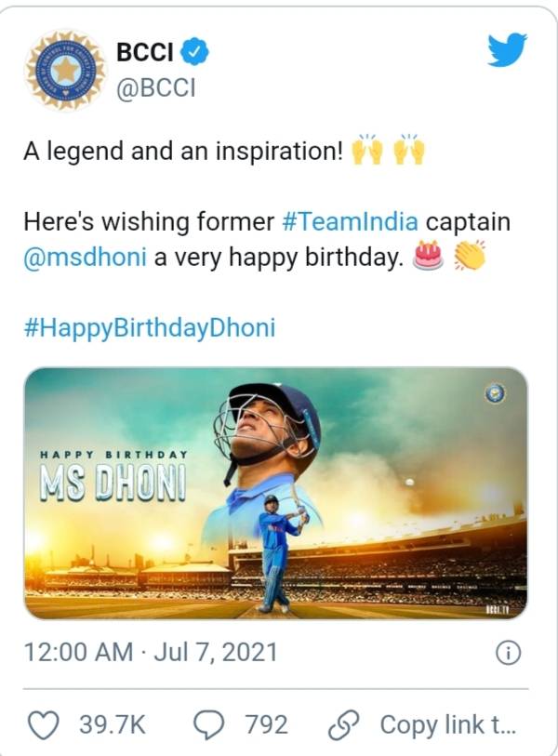Screen dimensions: 558x756
Task: Click the BCCI profile avatar logo
Action: 65,69
